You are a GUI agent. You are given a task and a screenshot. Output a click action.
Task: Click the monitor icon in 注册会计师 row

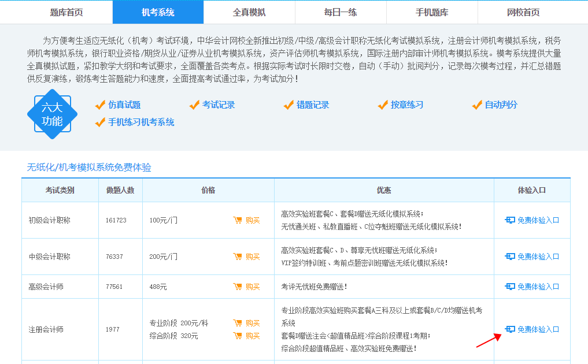[511, 328]
